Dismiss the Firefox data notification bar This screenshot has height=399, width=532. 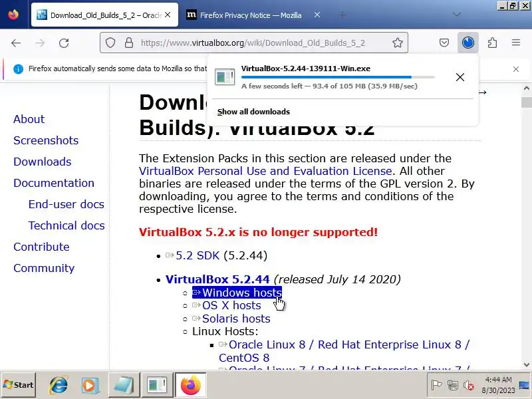(x=516, y=69)
